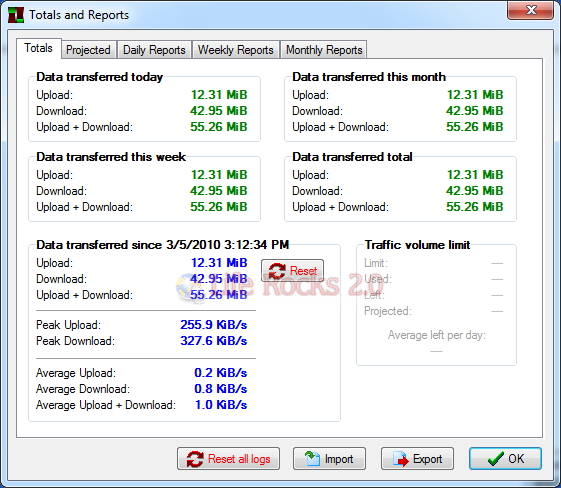
Task: Click the red arrows icon on Reset all logs
Action: point(195,459)
